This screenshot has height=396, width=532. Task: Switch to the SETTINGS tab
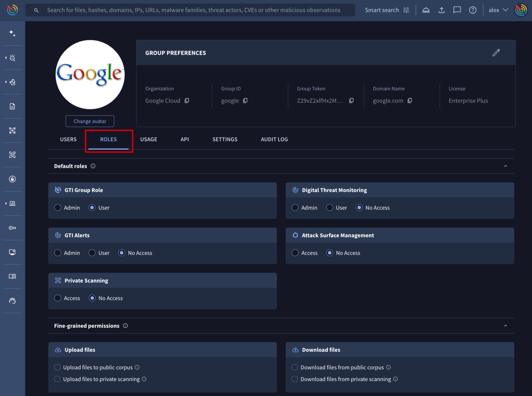pyautogui.click(x=225, y=139)
